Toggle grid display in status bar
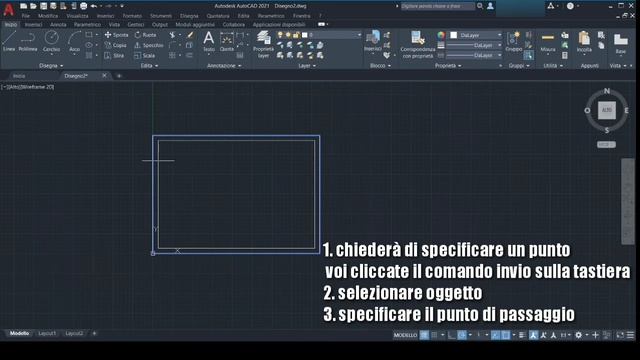Image resolution: width=640 pixels, height=360 pixels. pos(424,335)
